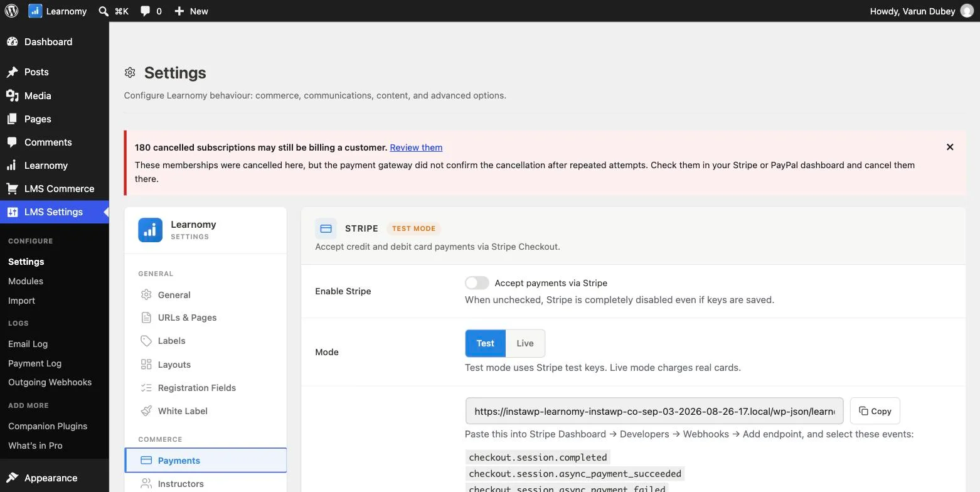The width and height of the screenshot is (980, 492).
Task: Click the Registration Fields checklist icon
Action: (146, 388)
